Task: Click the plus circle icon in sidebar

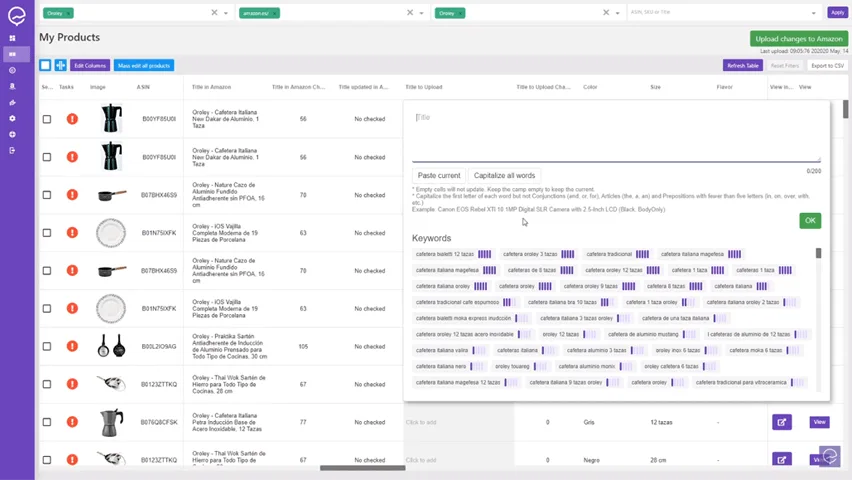Action: (x=12, y=134)
